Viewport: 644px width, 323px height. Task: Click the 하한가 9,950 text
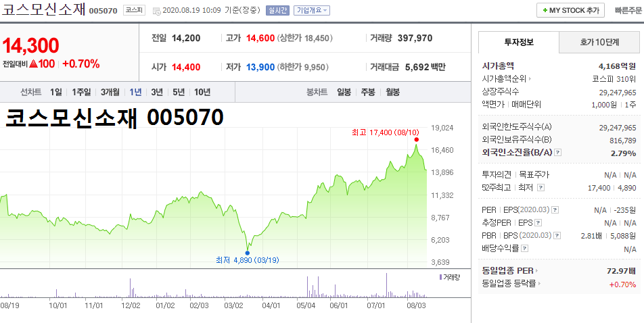(303, 68)
